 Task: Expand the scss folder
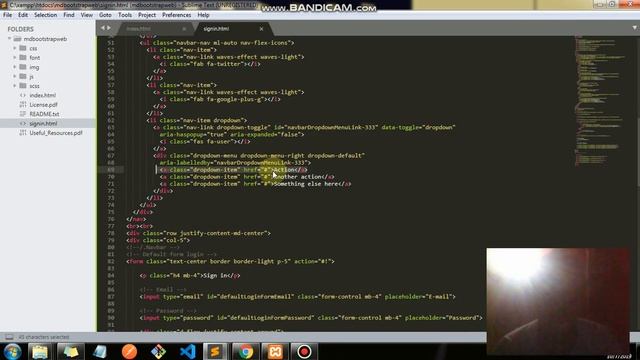pyautogui.click(x=15, y=86)
